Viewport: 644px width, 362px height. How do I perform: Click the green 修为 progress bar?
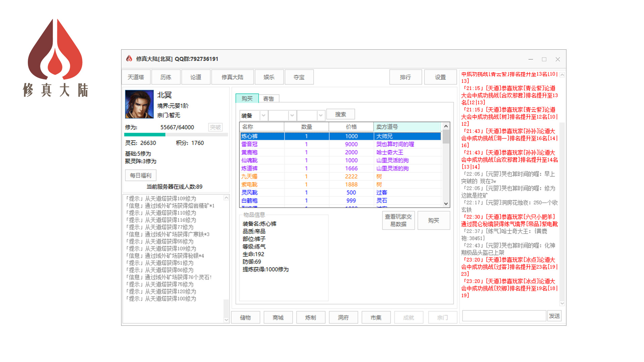click(144, 134)
